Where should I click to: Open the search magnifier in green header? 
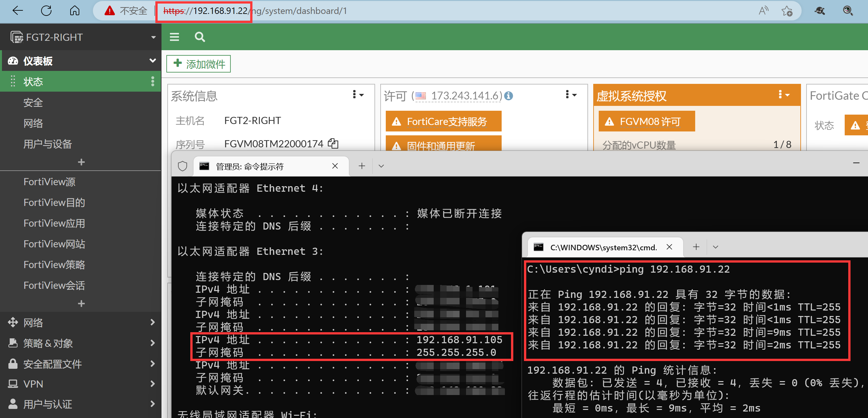(200, 37)
